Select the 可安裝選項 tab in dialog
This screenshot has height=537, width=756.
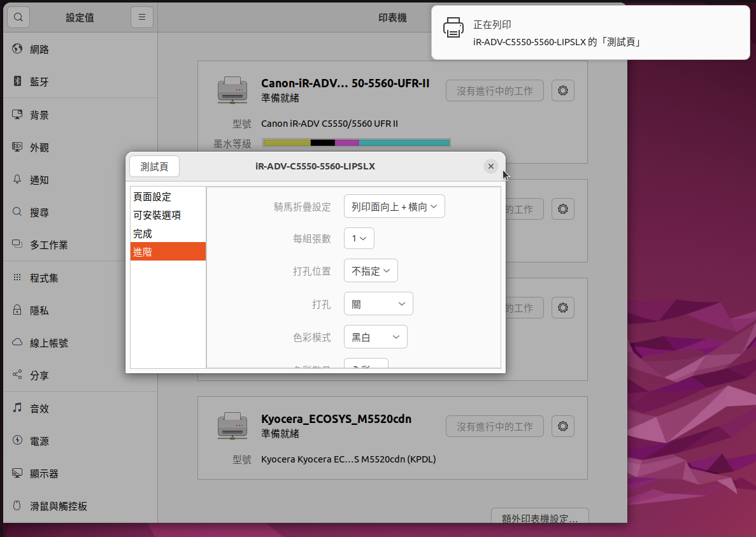pos(168,215)
